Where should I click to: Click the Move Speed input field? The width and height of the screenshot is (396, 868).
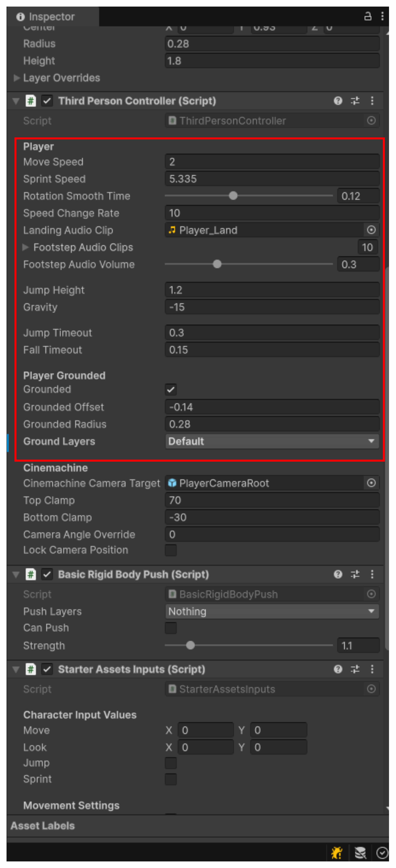(272, 162)
